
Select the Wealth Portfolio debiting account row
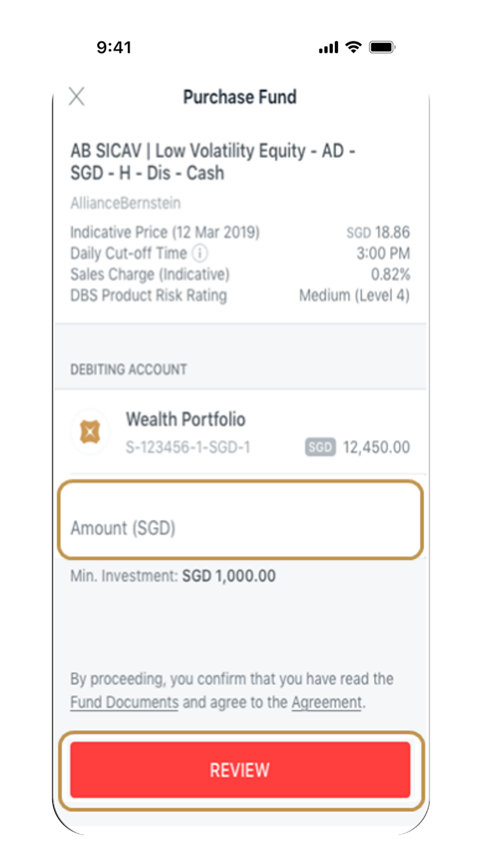tap(240, 432)
